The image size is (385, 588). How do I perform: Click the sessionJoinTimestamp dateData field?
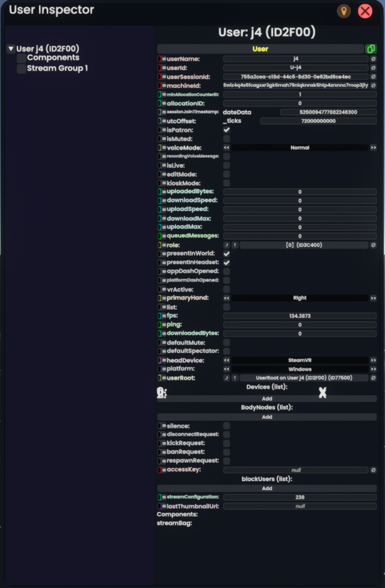[x=328, y=112]
